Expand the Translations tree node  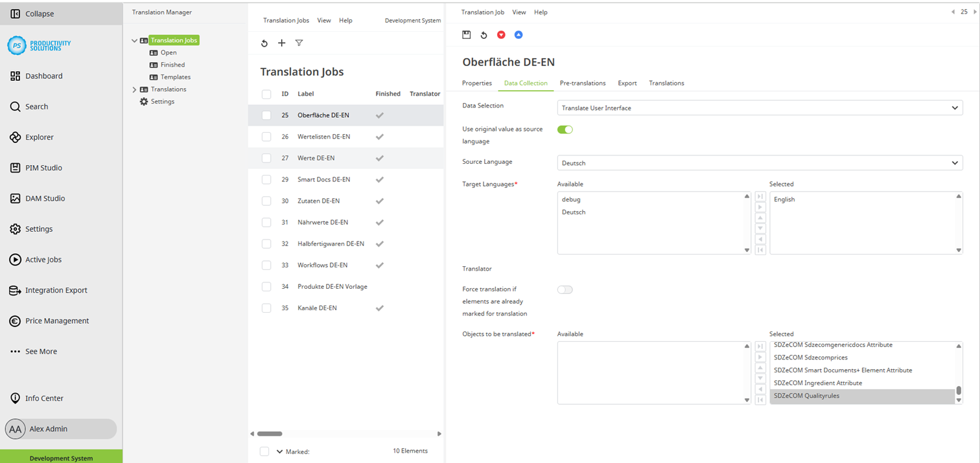click(134, 89)
